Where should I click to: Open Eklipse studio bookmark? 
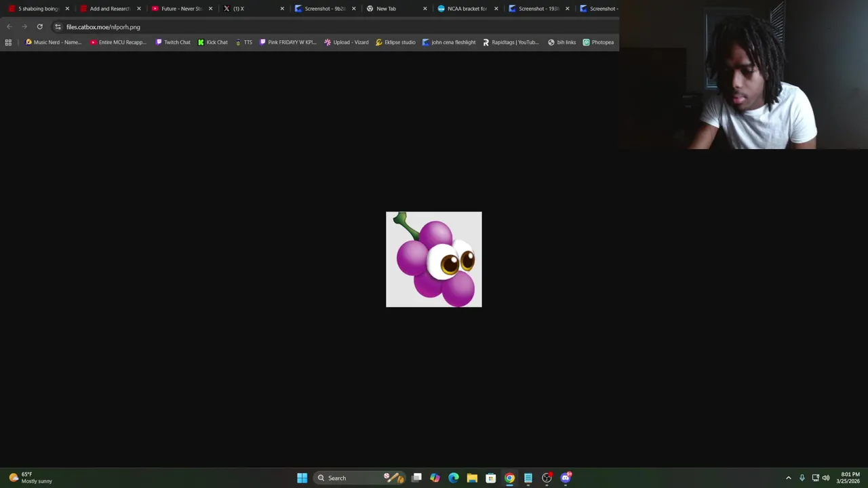(395, 42)
